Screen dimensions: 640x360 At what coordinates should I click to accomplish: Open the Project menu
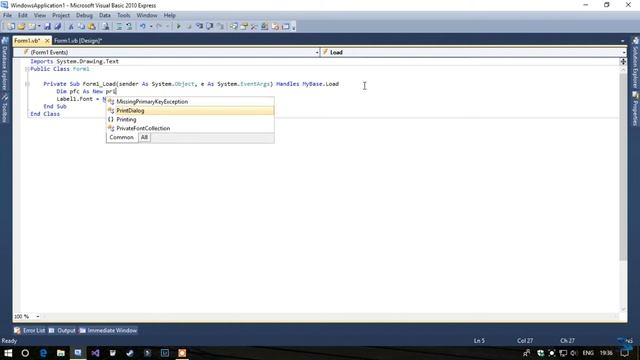click(61, 15)
